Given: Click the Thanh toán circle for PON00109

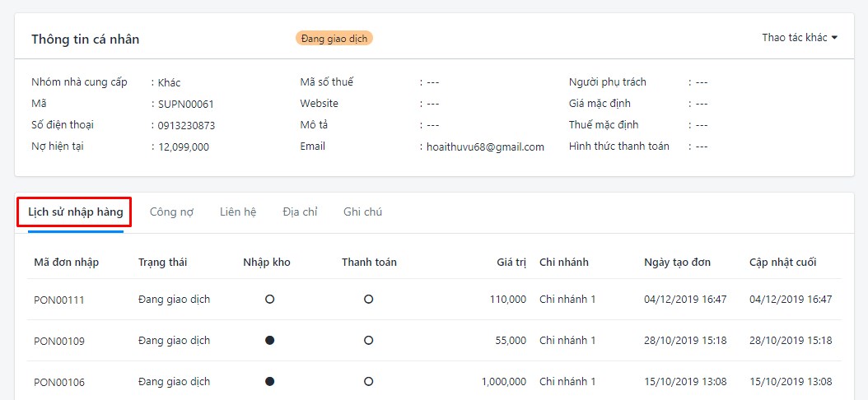Looking at the screenshot, I should click(x=369, y=340).
